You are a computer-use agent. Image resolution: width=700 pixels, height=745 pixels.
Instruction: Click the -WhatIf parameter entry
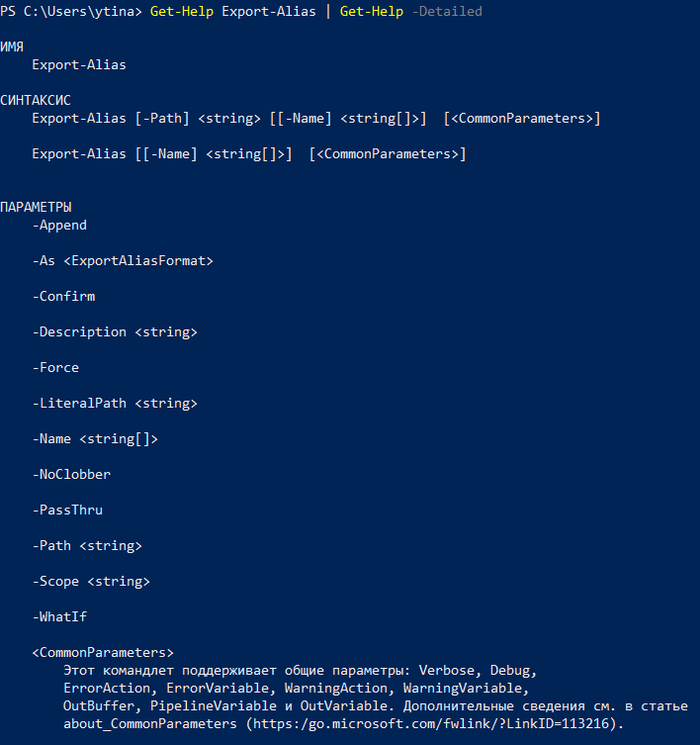pyautogui.click(x=59, y=616)
